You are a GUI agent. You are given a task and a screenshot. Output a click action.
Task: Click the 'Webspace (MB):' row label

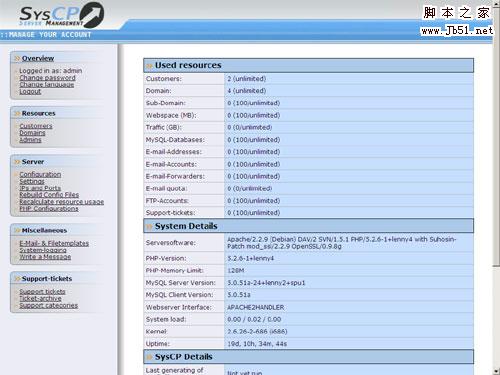(x=171, y=115)
